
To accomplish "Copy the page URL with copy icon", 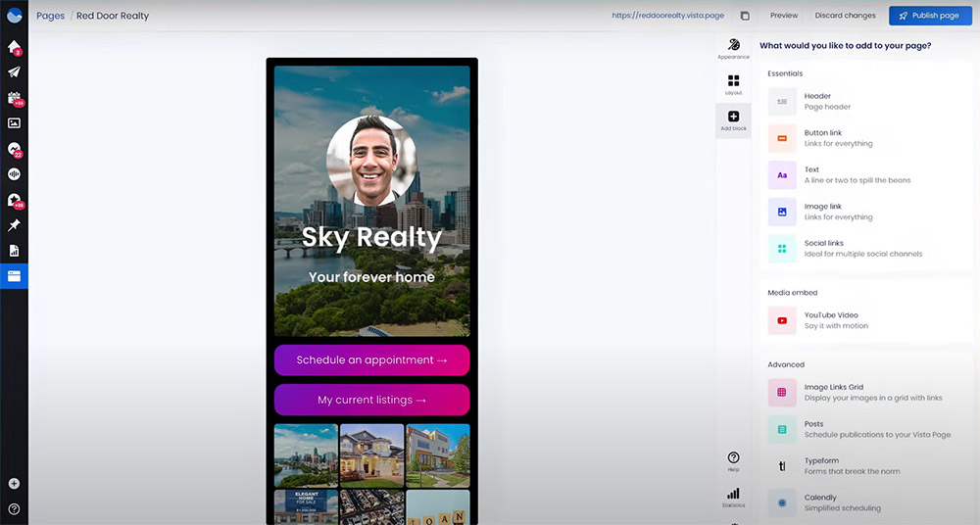I will click(x=745, y=16).
